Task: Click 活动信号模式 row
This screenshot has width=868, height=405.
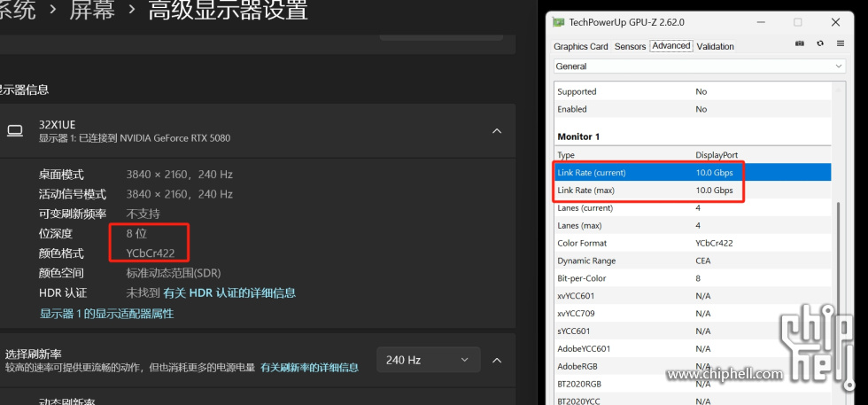Action: pyautogui.click(x=136, y=194)
